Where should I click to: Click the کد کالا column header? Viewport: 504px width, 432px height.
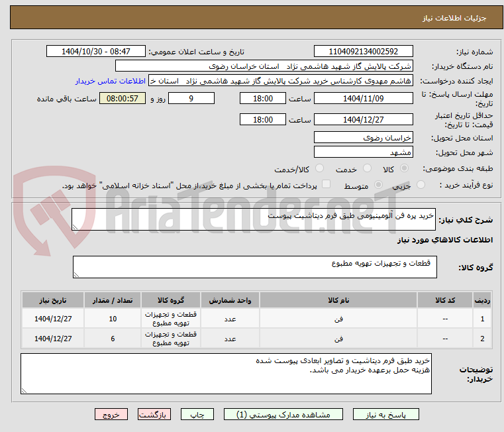tap(445, 300)
